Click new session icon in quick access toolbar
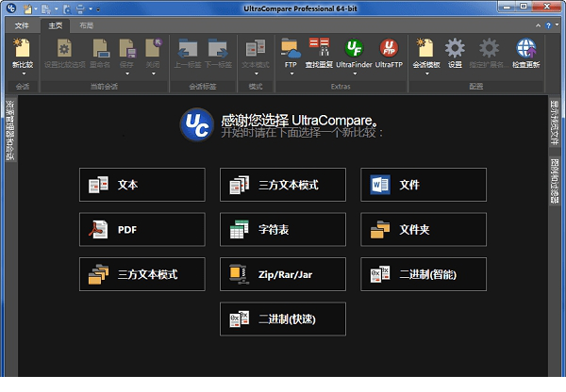 [27, 8]
